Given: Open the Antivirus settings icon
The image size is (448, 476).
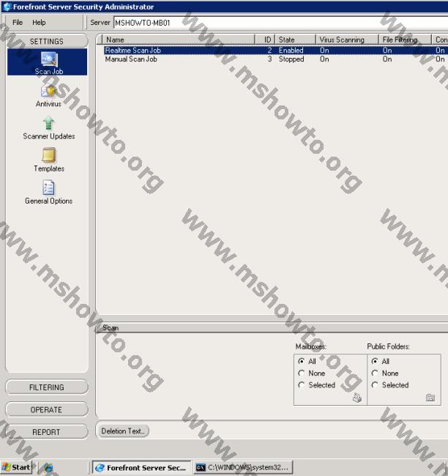Looking at the screenshot, I should (x=48, y=91).
